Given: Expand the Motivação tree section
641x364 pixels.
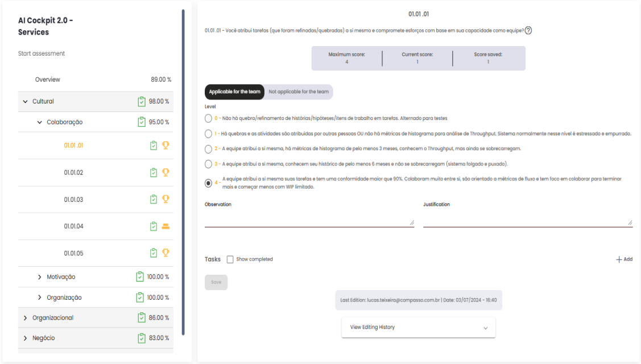Looking at the screenshot, I should [x=40, y=277].
